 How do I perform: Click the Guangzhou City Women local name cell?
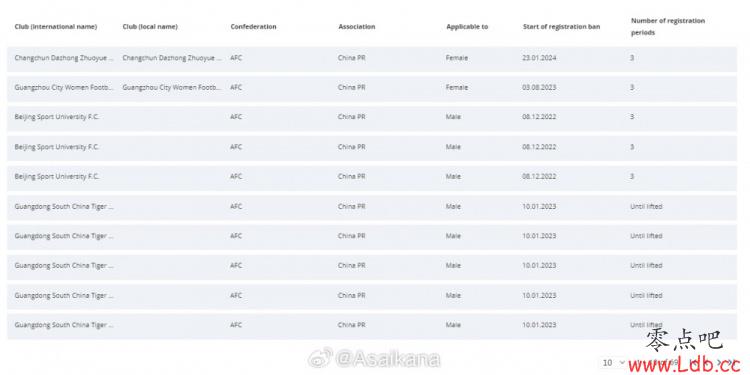172,88
